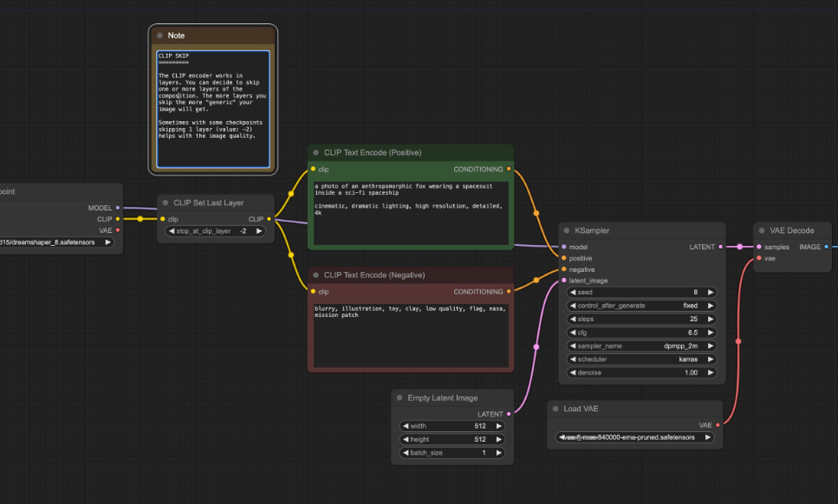838x504 pixels.
Task: Click into the negative prompt text area
Action: click(x=411, y=336)
